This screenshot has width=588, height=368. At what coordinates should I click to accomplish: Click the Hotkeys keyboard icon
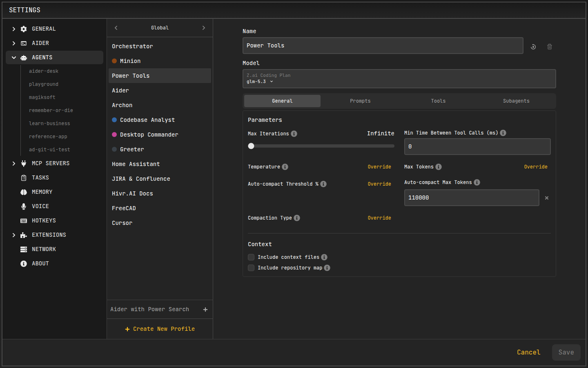coord(24,220)
